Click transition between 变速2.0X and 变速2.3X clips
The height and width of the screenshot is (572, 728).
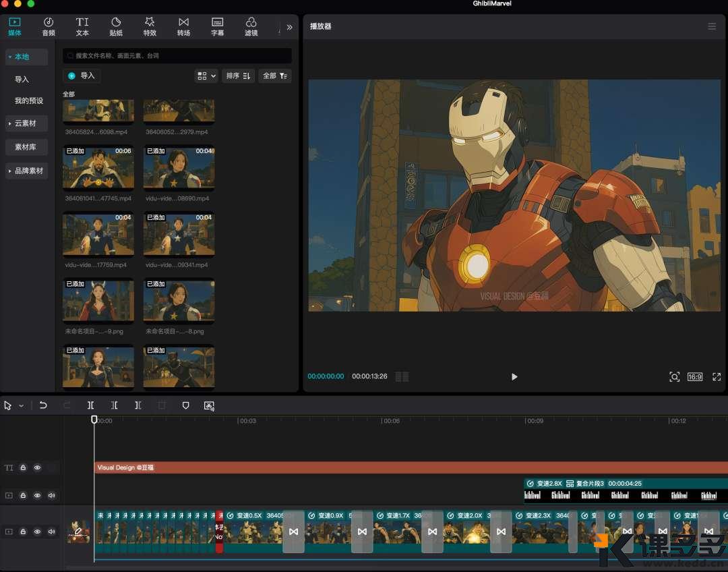(501, 532)
